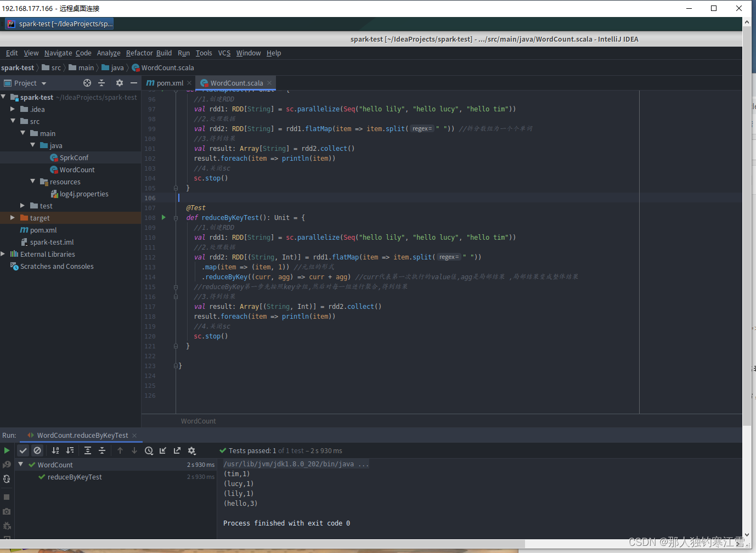The width and height of the screenshot is (756, 553).
Task: Open the Refactor menu
Action: (x=139, y=53)
